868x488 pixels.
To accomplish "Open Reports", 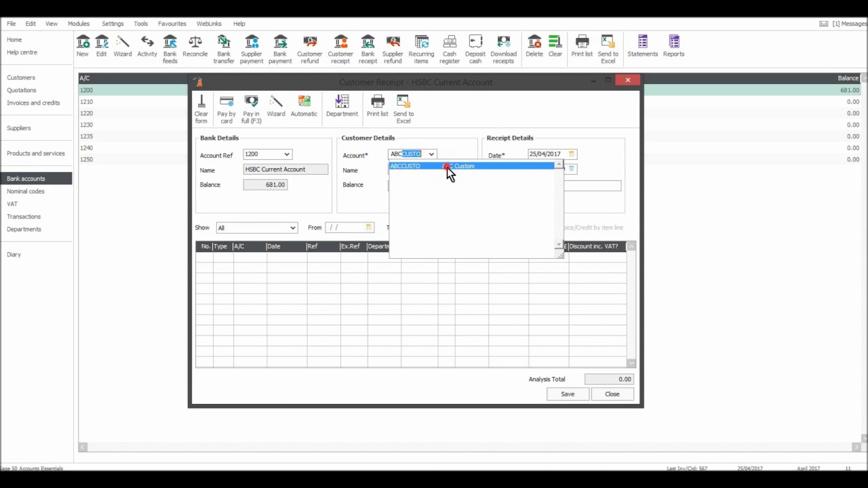I will pos(674,46).
